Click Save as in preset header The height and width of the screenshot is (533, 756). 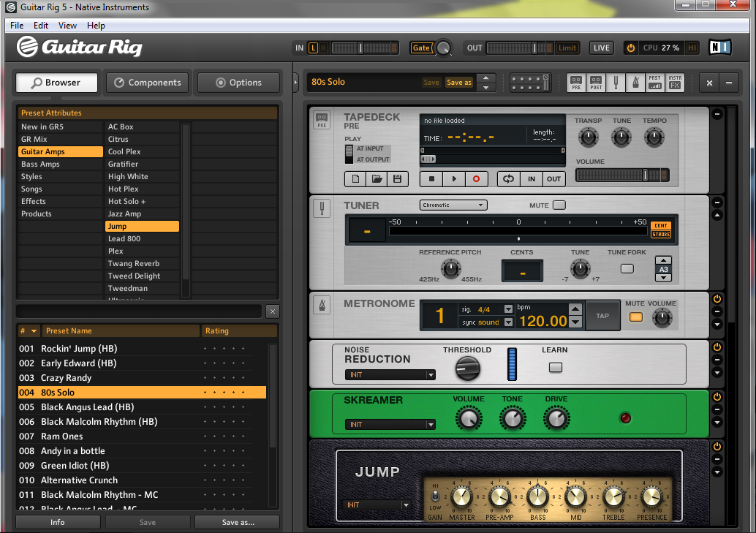click(x=458, y=83)
